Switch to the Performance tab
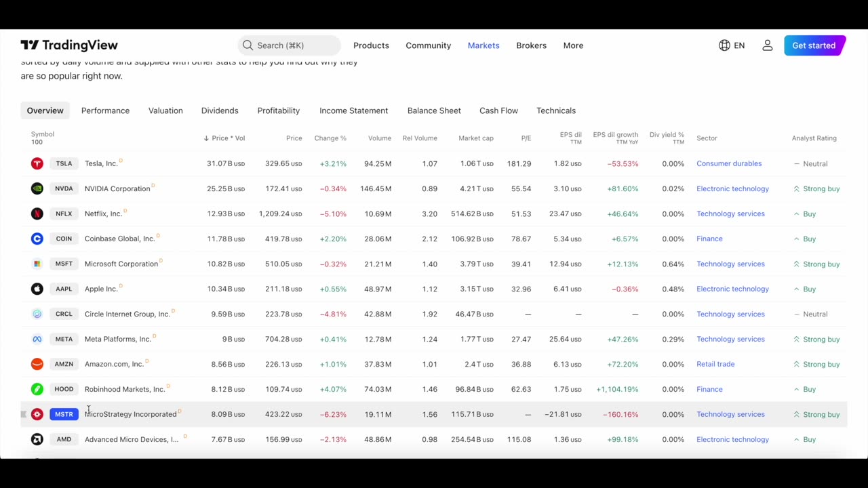868x488 pixels. [105, 110]
